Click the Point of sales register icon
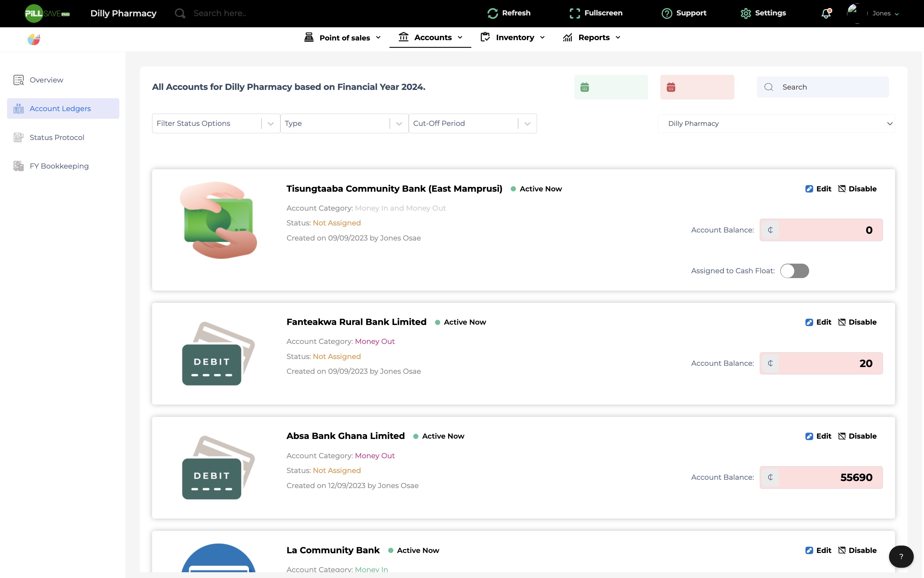The height and width of the screenshot is (578, 924). (x=309, y=37)
